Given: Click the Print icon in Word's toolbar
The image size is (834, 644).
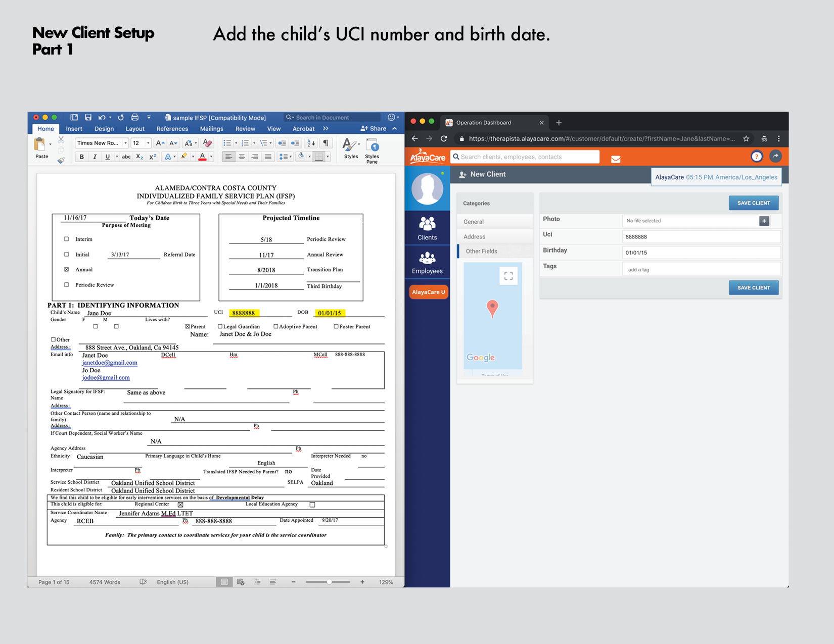Looking at the screenshot, I should 135,117.
